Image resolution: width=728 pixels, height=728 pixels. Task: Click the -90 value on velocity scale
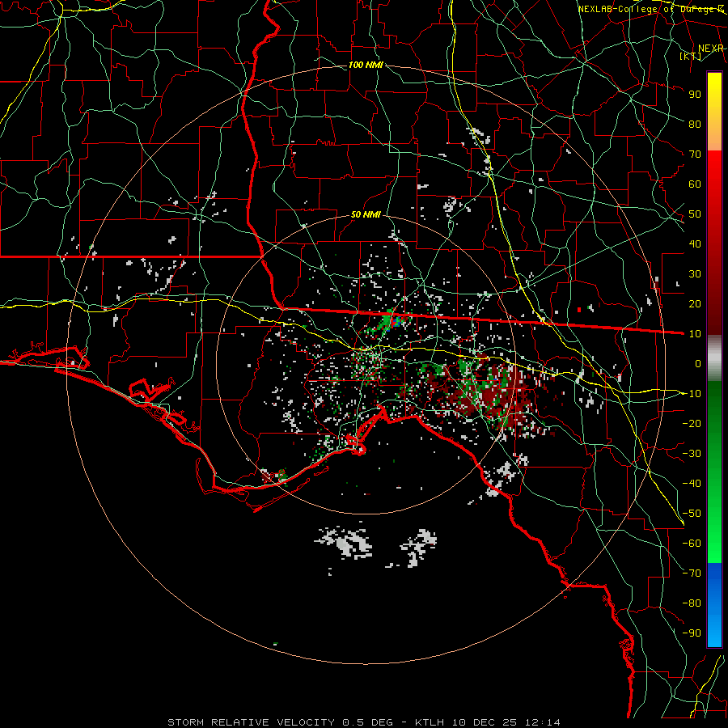[692, 633]
